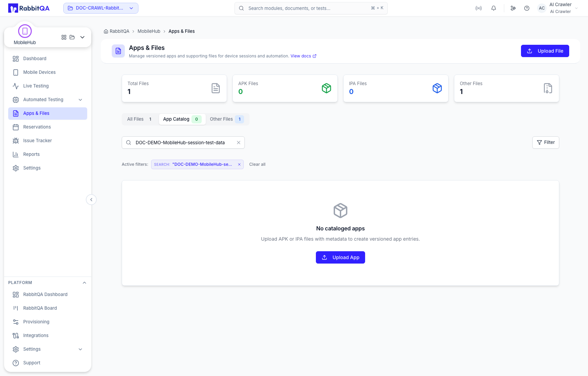Click the RabbitQA breadcrumb home link
This screenshot has width=588, height=376.
[117, 31]
